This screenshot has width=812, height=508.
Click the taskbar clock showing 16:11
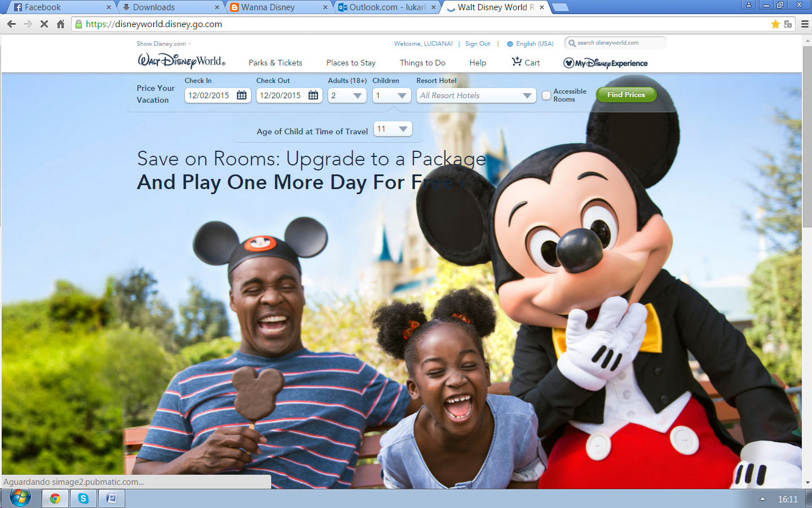click(x=788, y=499)
